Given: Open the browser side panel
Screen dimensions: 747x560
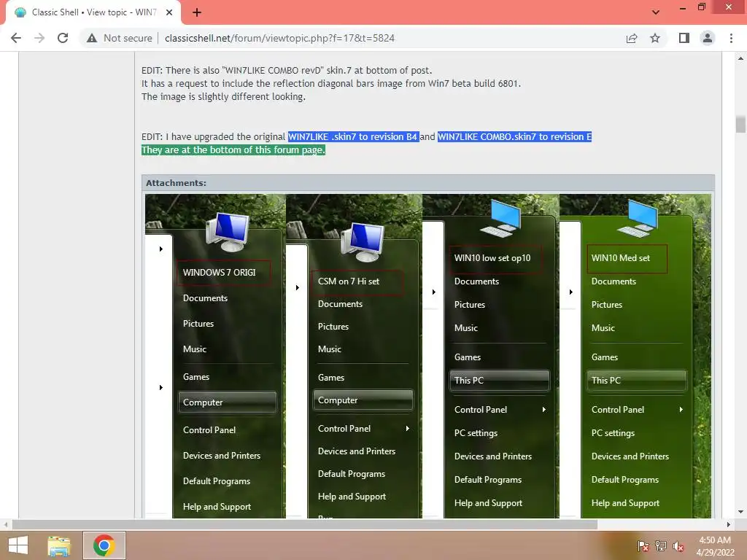Looking at the screenshot, I should coord(684,38).
